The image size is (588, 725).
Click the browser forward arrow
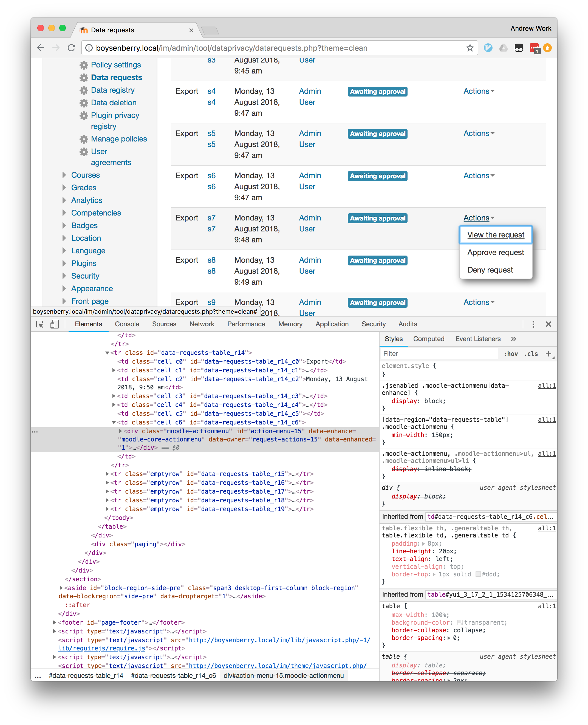(x=56, y=48)
